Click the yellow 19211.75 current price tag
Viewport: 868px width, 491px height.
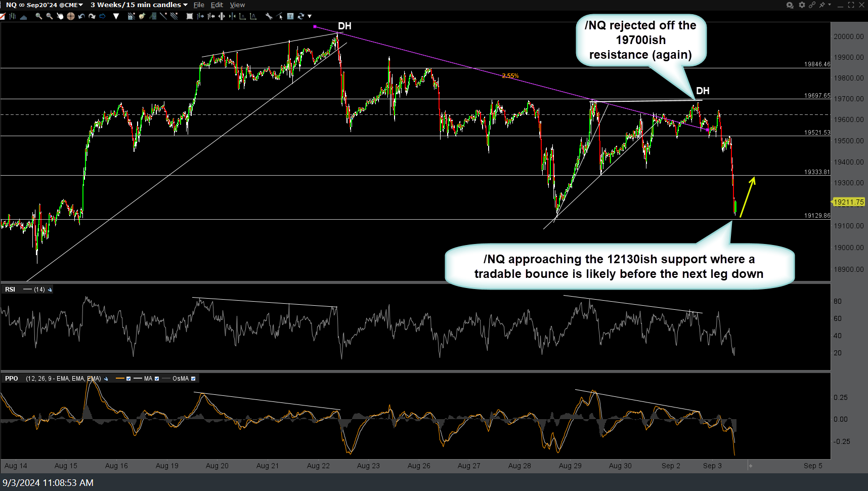(848, 202)
